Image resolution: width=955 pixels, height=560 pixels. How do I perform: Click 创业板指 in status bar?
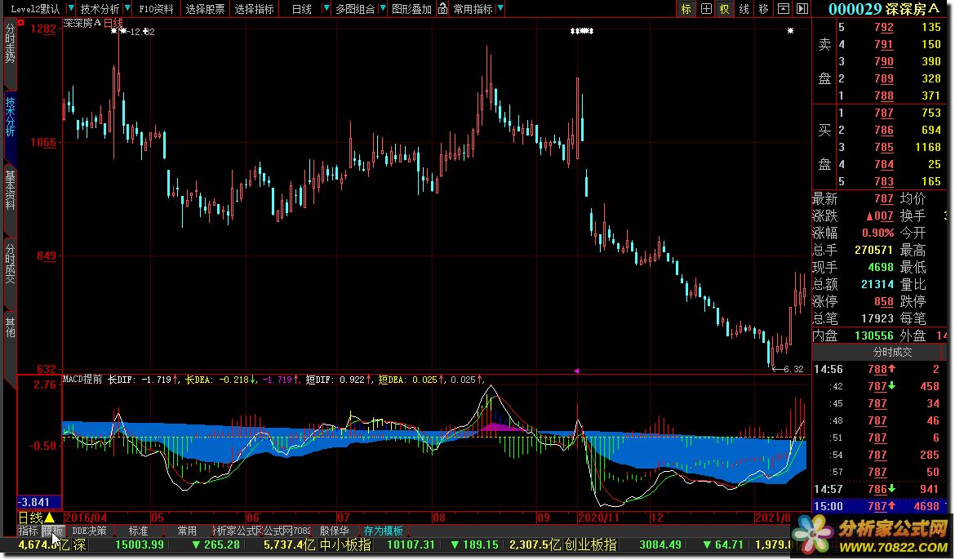[591, 544]
